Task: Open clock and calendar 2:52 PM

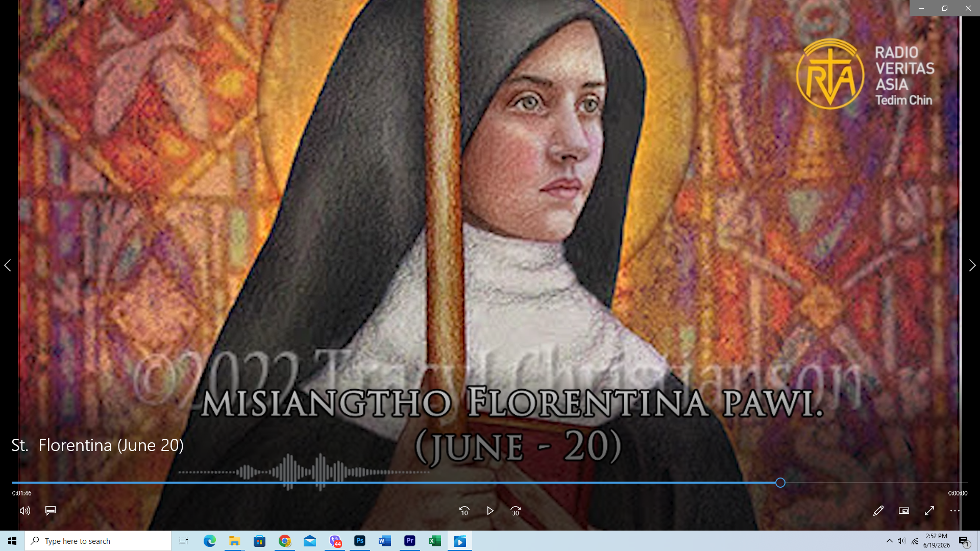Action: pos(937,541)
